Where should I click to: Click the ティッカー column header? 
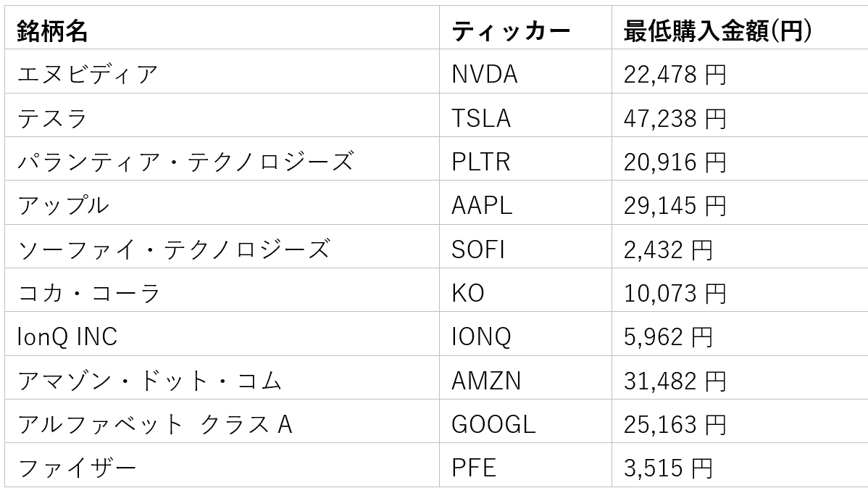click(x=510, y=30)
